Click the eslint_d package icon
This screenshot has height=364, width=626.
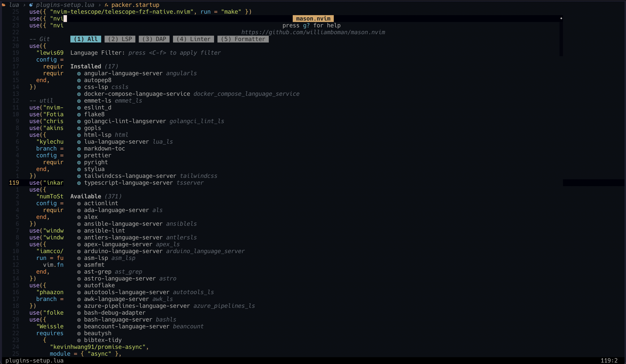pyautogui.click(x=79, y=107)
